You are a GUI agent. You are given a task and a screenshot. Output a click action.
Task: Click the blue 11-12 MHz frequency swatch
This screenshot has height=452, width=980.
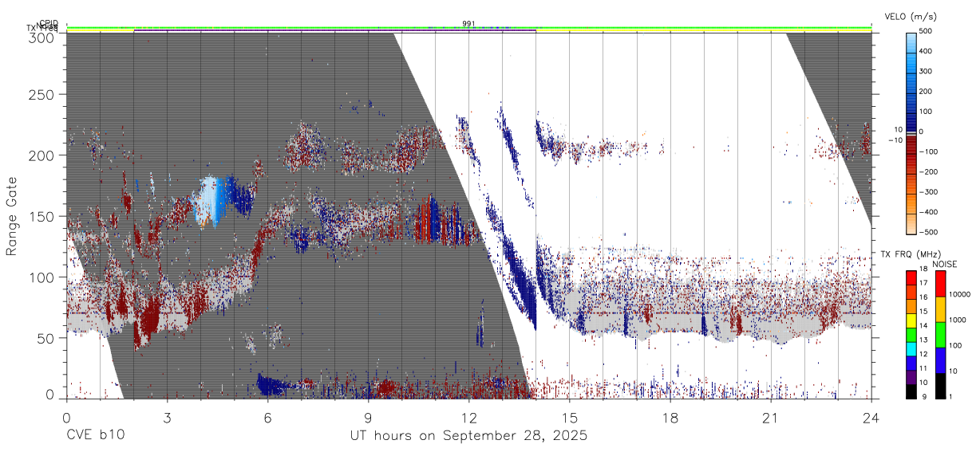pos(911,363)
